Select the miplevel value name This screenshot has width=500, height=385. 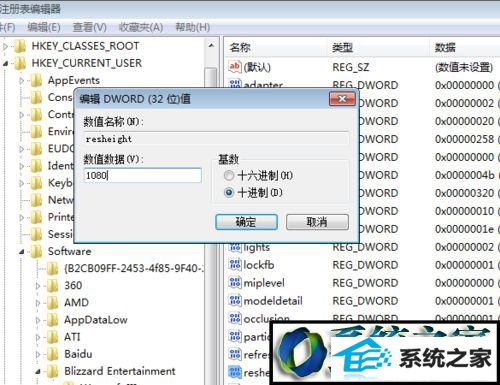(x=264, y=283)
